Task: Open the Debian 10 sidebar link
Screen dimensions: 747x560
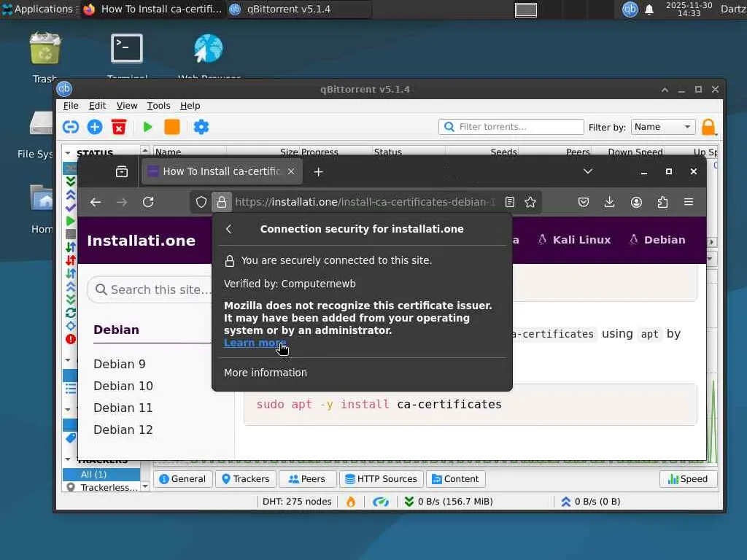Action: click(x=123, y=386)
